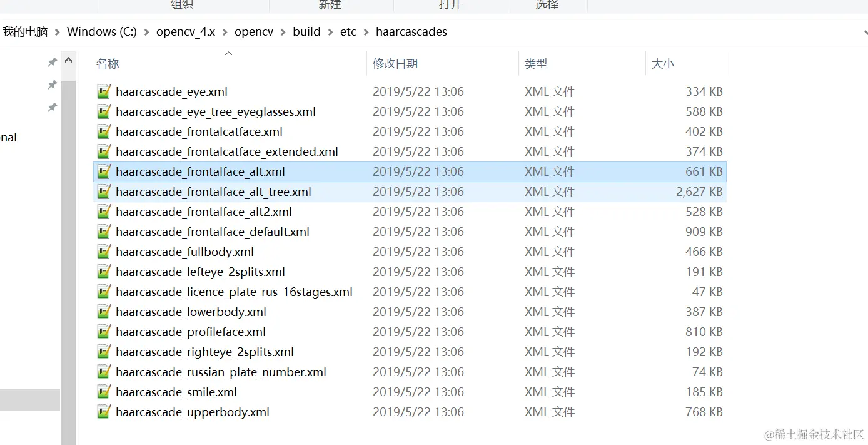
Task: Click the haarcascade_frontalcatface_extended.xml file icon
Action: [x=104, y=151]
